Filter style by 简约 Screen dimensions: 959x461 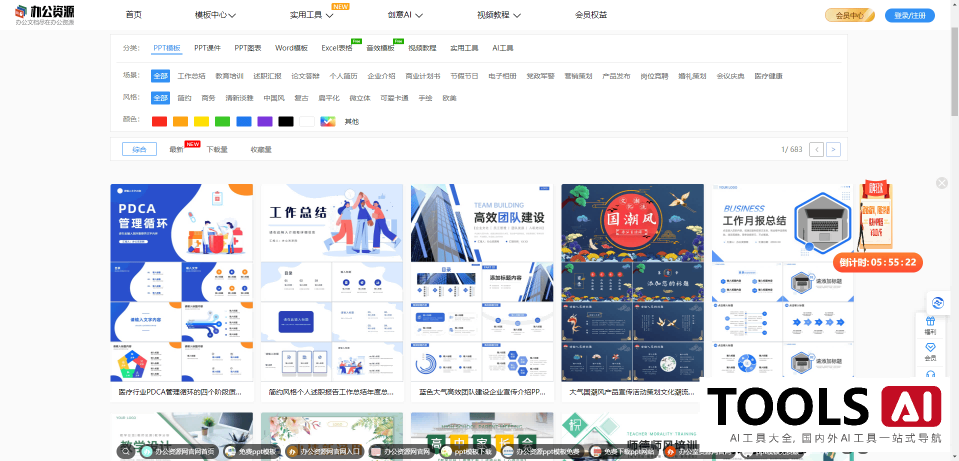pos(184,98)
